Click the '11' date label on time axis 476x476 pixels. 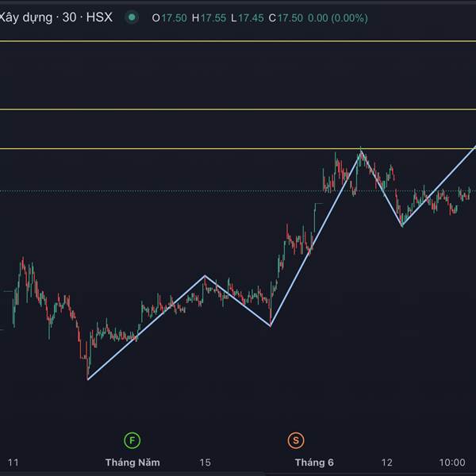click(13, 463)
